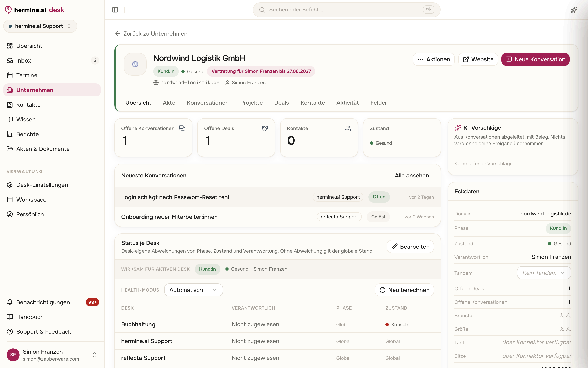Screen dimensions: 588x368
Task: Click the KI-Vorschläge sparkle icon
Action: point(458,128)
